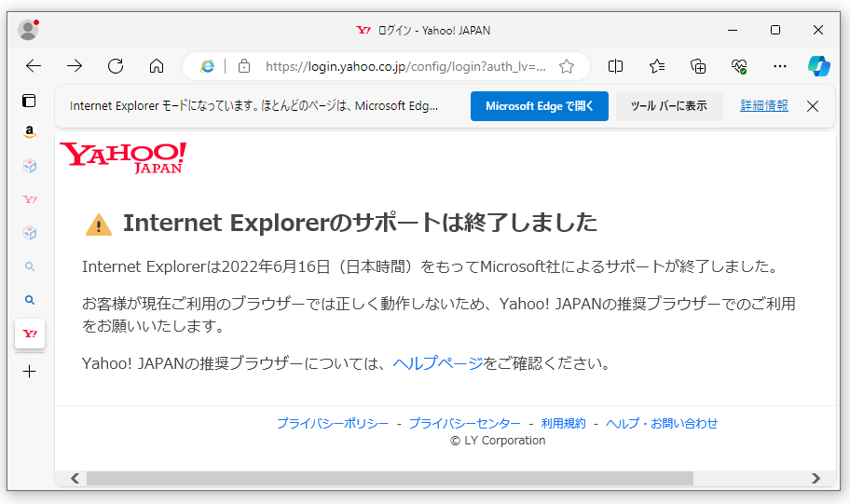View site info via the lock icon
850x504 pixels.
click(x=244, y=66)
